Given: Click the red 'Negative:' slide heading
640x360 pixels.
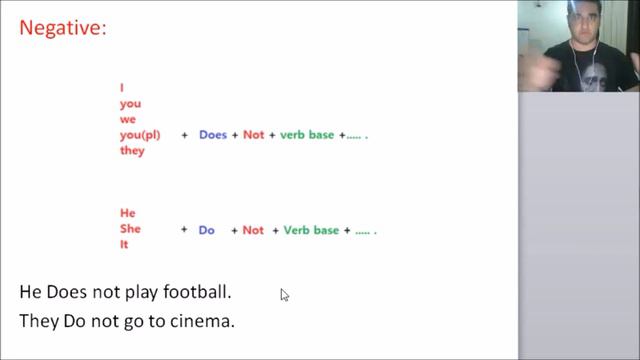Looking at the screenshot, I should click(x=63, y=28).
